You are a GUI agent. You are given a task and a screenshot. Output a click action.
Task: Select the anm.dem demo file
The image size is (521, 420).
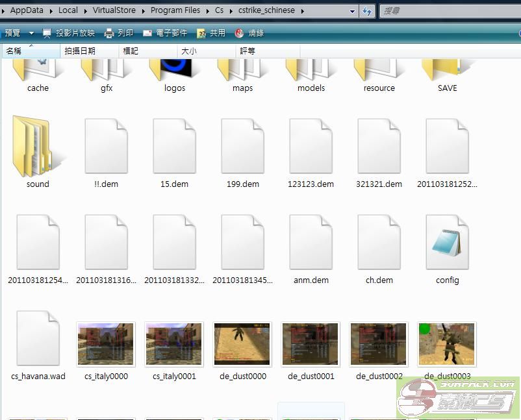tap(311, 242)
